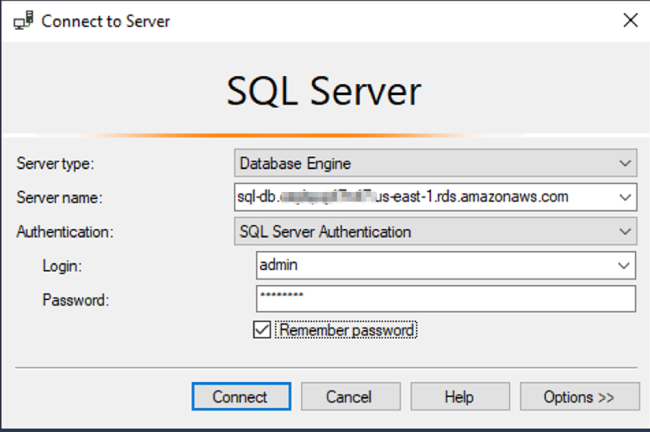
Task: Click the Password label
Action: [75, 300]
